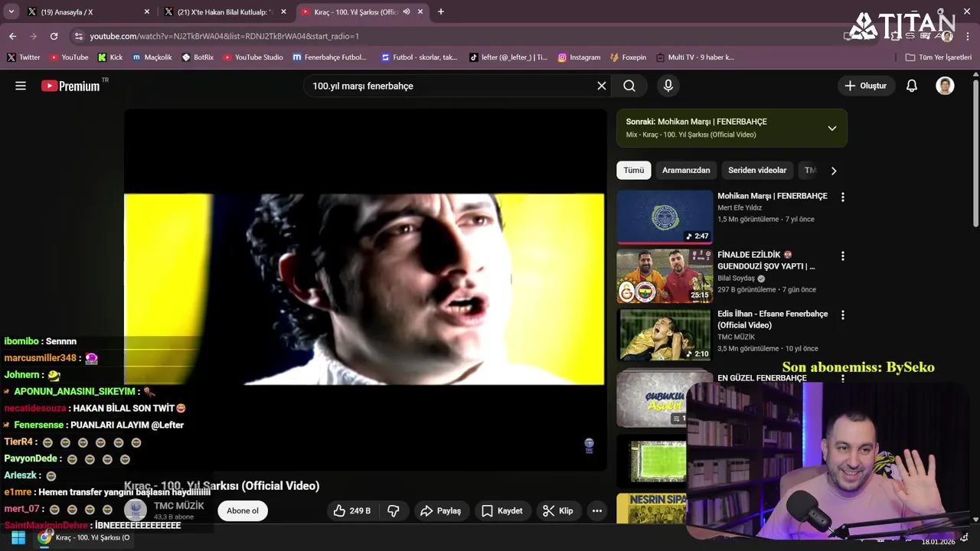Select Chrome Kıraç window in taskbar
Screen dimensions: 980x551
pyautogui.click(x=86, y=538)
